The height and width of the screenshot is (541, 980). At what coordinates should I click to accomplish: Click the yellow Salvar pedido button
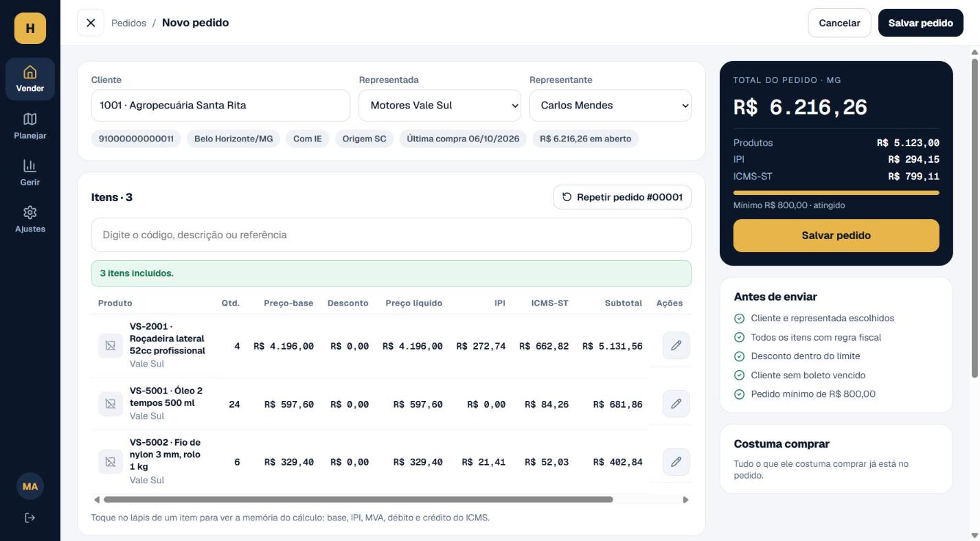pyautogui.click(x=836, y=235)
